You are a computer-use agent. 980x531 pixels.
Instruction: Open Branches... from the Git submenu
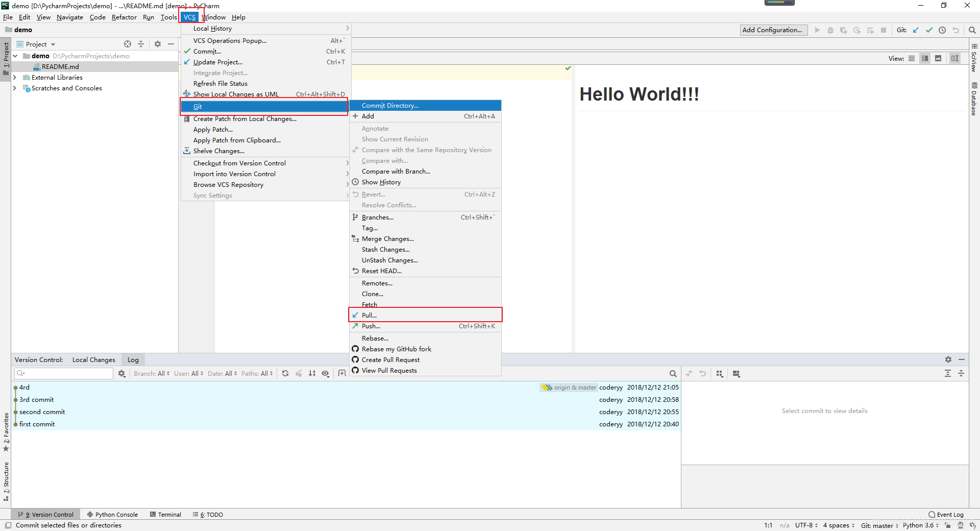coord(426,218)
